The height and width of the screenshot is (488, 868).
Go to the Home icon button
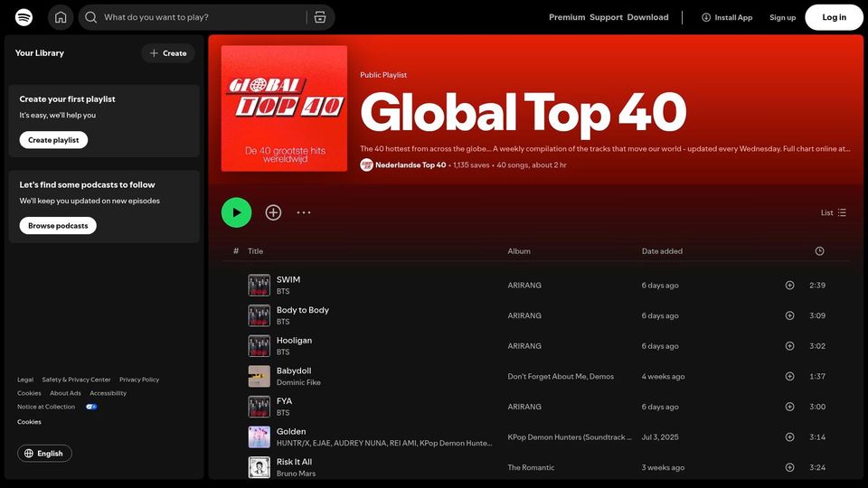[x=61, y=17]
